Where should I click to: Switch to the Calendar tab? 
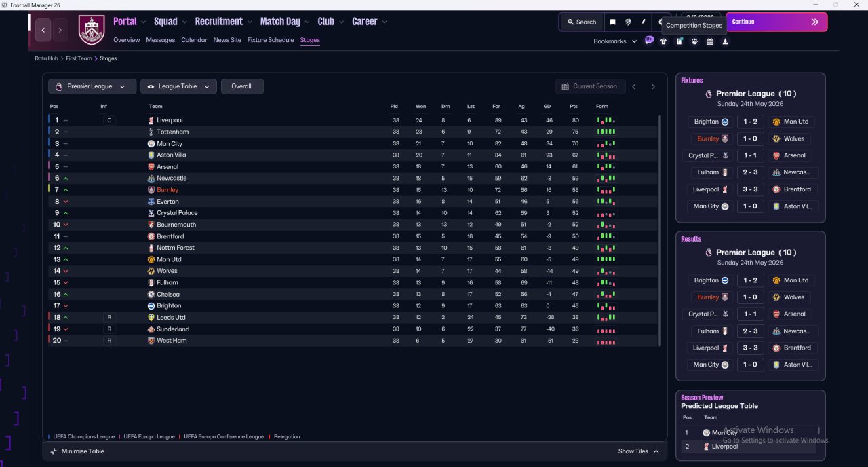pyautogui.click(x=194, y=40)
